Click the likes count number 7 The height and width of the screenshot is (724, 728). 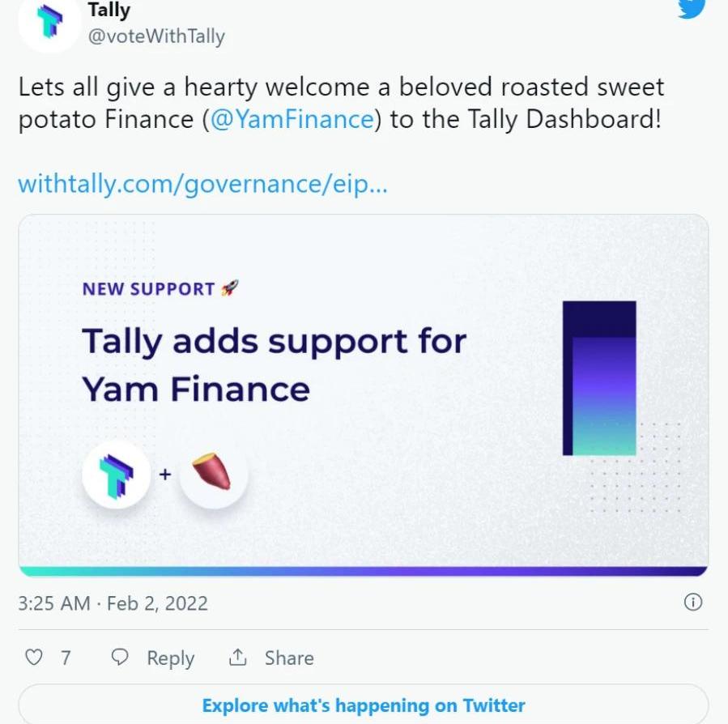click(x=66, y=658)
